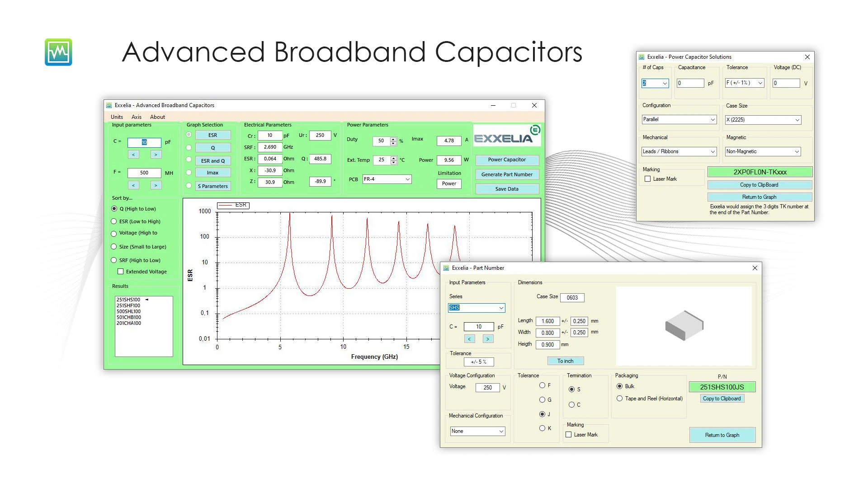Click the capacitance value input field

point(144,142)
